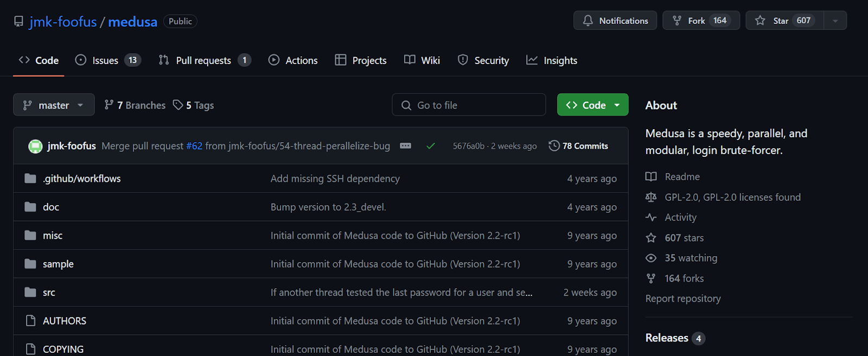Click the folder icon next to sample

click(x=30, y=264)
